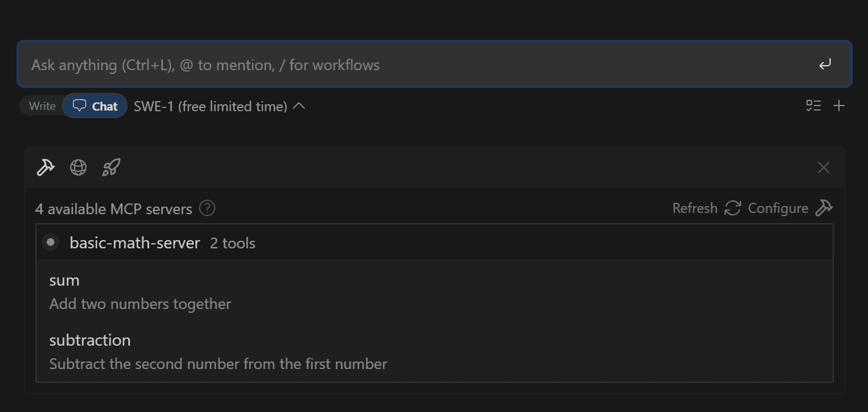Viewport: 868px width, 412px height.
Task: Open the checklist icon near the plus
Action: click(814, 106)
